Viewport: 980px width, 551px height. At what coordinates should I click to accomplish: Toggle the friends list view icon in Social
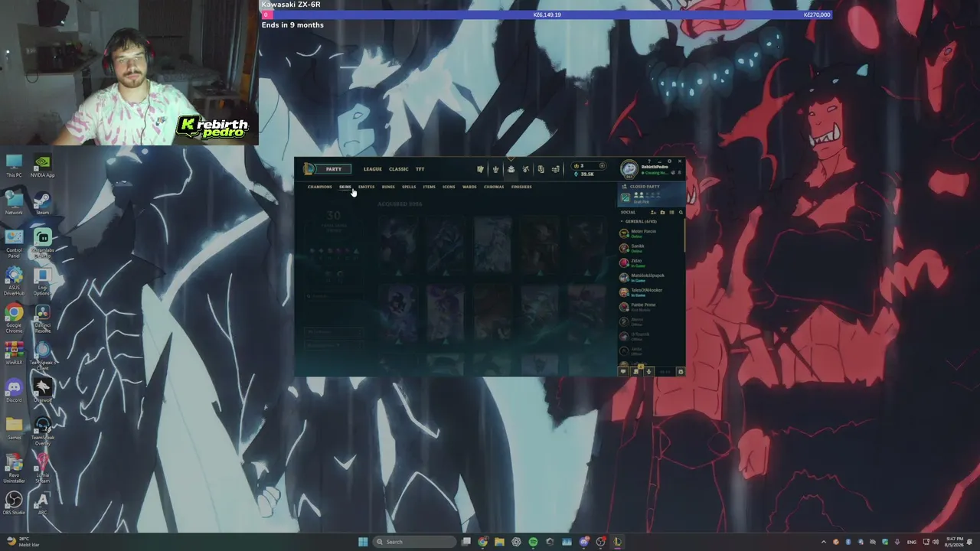(671, 212)
